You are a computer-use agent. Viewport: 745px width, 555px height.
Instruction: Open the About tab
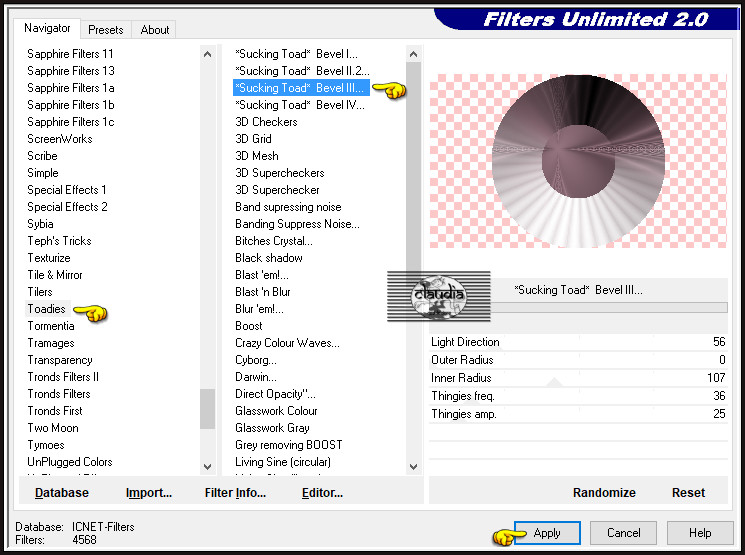coord(154,30)
